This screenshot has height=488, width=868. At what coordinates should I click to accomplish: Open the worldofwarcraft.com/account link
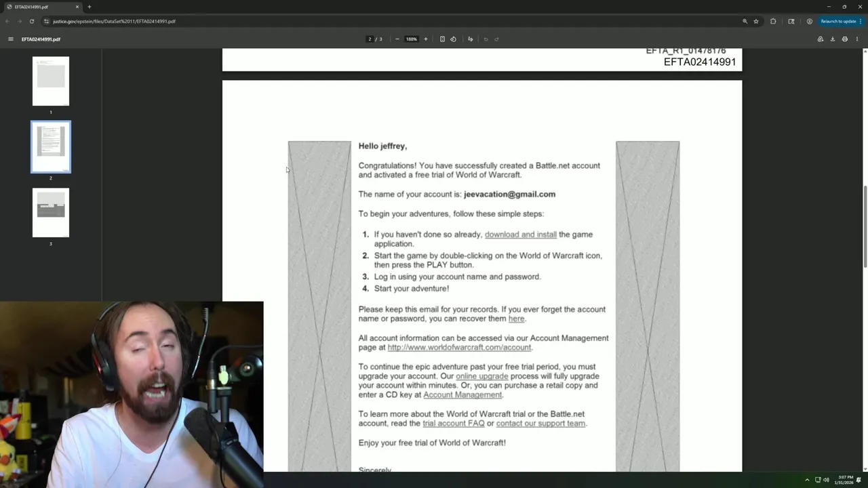pyautogui.click(x=459, y=348)
